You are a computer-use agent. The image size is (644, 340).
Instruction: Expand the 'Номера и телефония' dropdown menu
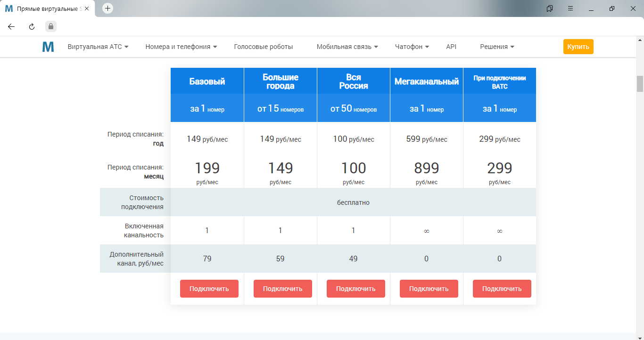click(181, 47)
